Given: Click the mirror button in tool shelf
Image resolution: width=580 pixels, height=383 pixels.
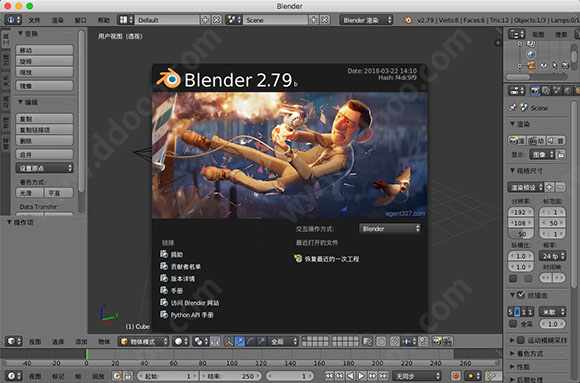Looking at the screenshot, I should pos(44,85).
